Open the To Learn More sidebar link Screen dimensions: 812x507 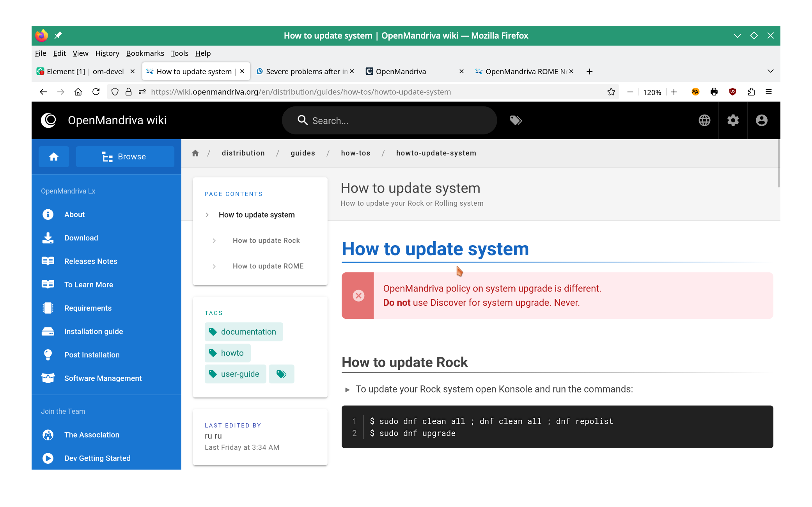point(89,285)
